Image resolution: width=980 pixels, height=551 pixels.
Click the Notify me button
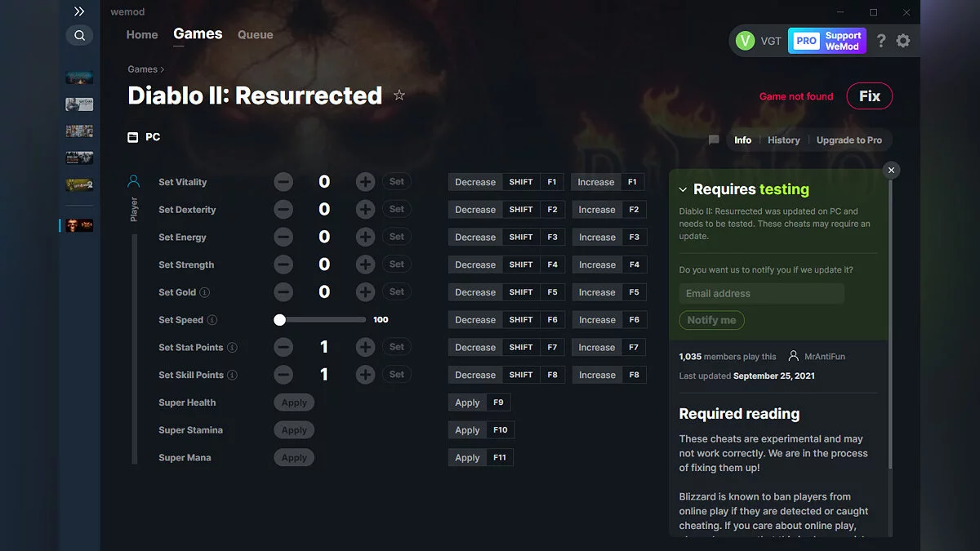pos(711,320)
